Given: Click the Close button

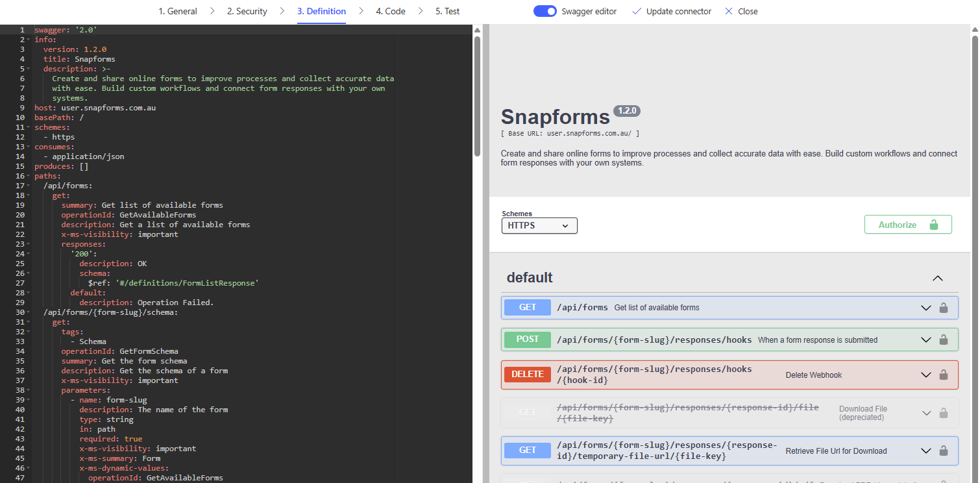Looking at the screenshot, I should pos(741,11).
